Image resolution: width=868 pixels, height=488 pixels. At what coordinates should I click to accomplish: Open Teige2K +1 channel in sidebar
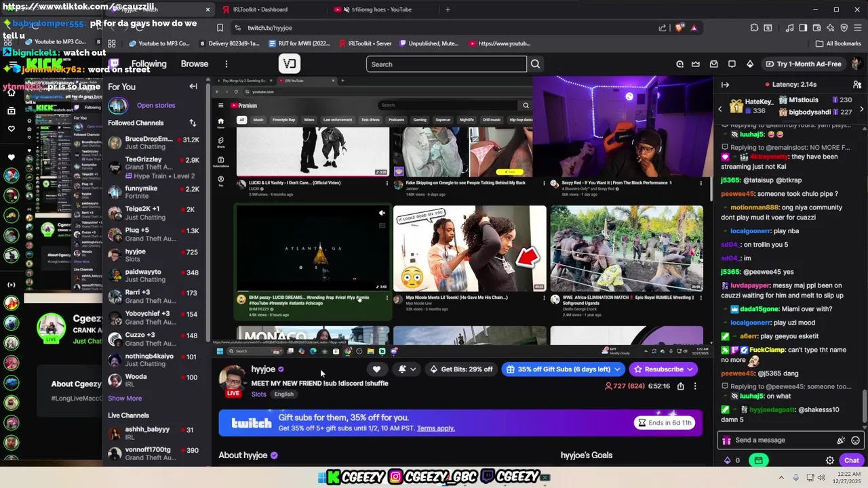click(153, 213)
